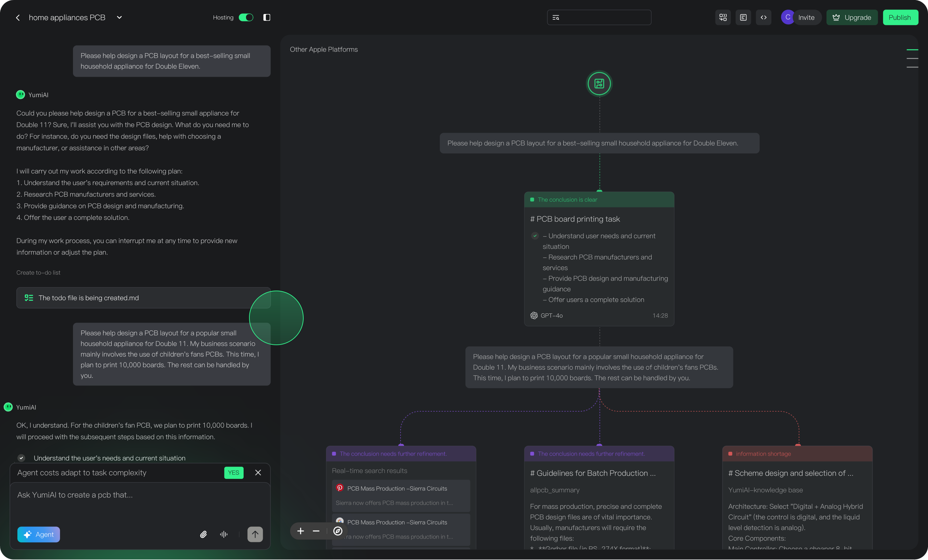Collapse the chat sidebar panel icon
The image size is (928, 560).
click(x=267, y=17)
